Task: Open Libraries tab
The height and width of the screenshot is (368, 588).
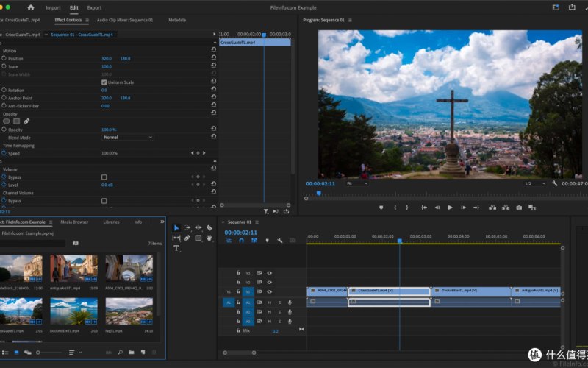Action: pyautogui.click(x=112, y=222)
